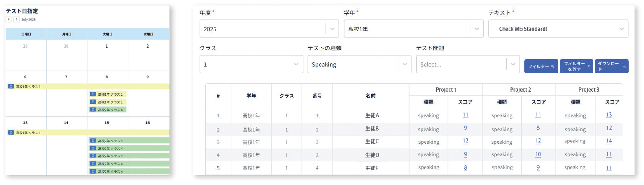Open the テスト問題 Select... dropdown
Image resolution: width=644 pixels, height=185 pixels.
(x=513, y=65)
